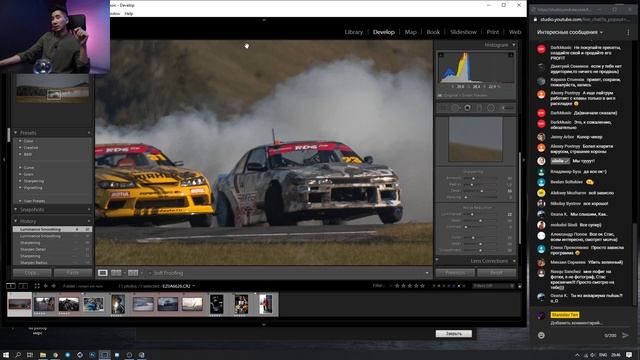Click the Previous button

[x=455, y=272]
